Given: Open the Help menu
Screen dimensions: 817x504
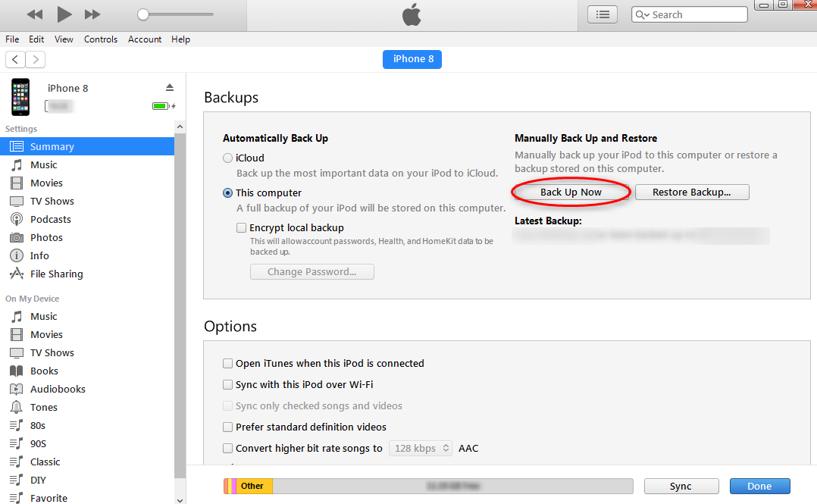Looking at the screenshot, I should [x=181, y=39].
